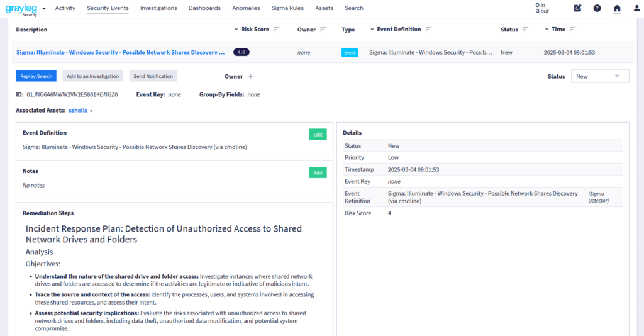Screen dimensions: 644x336
Task: Click the help question mark icon
Action: [x=597, y=8]
